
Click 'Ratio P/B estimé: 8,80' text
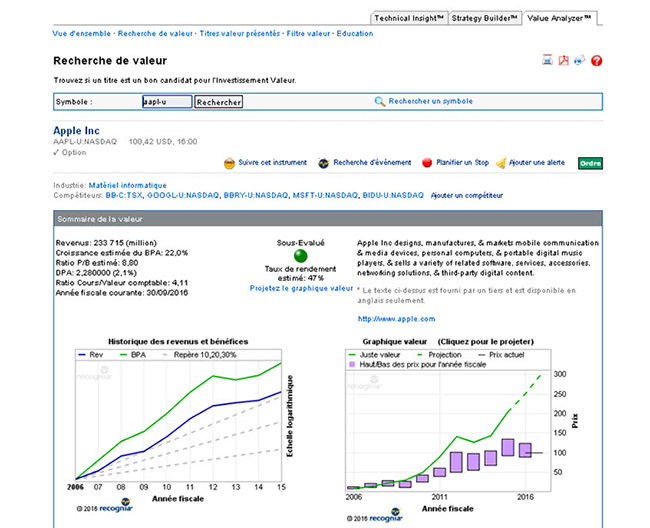(97, 263)
